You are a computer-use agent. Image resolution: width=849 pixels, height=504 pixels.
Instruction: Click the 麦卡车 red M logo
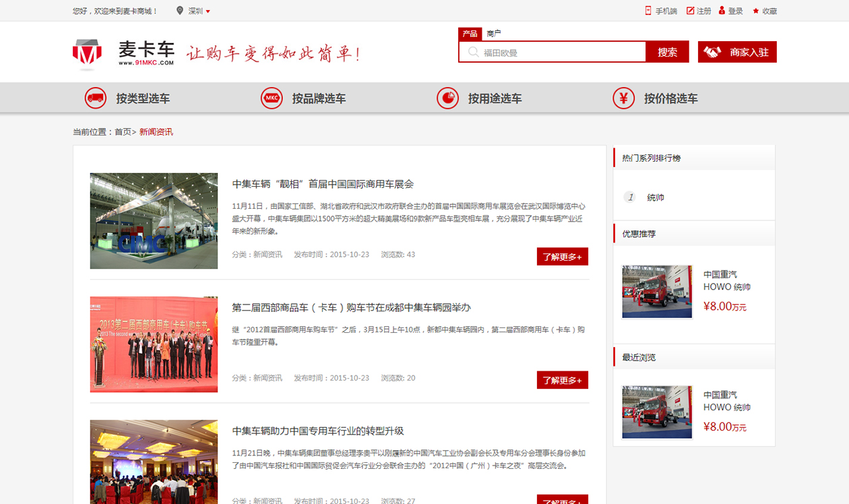click(87, 54)
